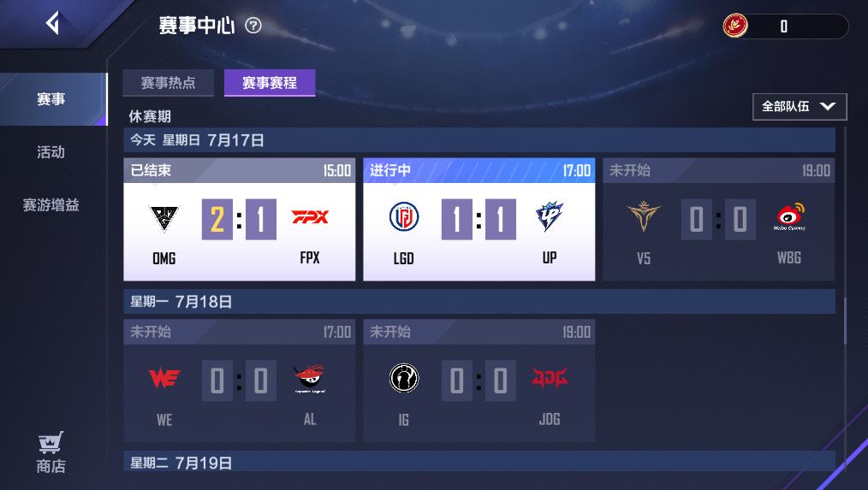Click the schedule list vertical scrollbar
Viewport: 868px width, 490px height.
tap(845, 322)
